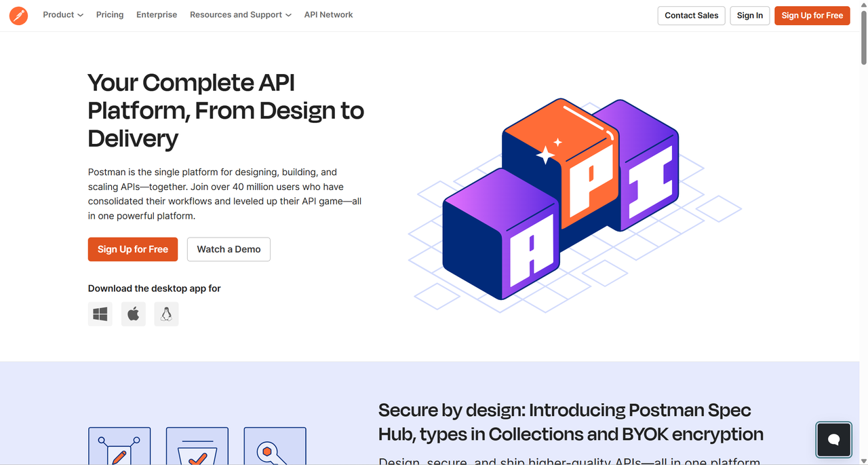Click 'Secure by design' section heading
The height and width of the screenshot is (465, 868).
tap(571, 422)
